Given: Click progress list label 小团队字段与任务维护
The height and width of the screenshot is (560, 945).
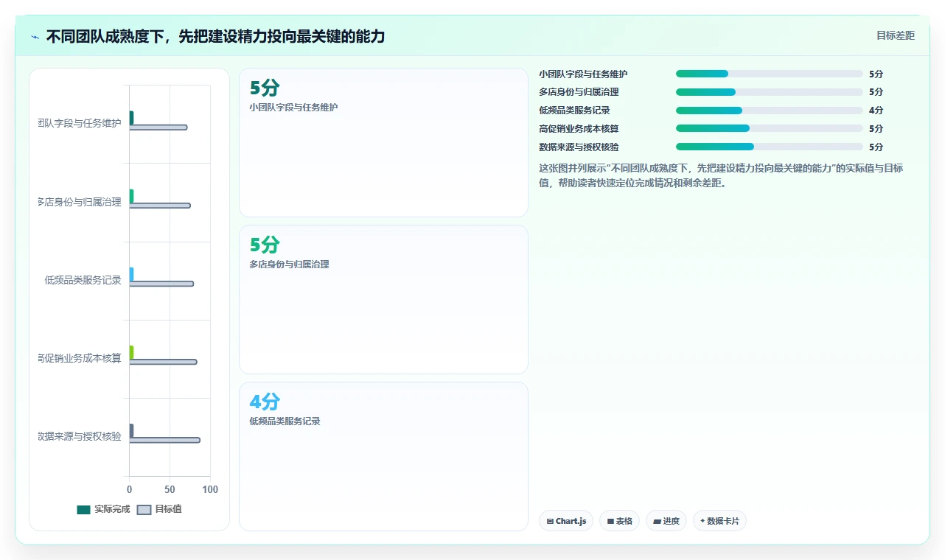Looking at the screenshot, I should (583, 74).
